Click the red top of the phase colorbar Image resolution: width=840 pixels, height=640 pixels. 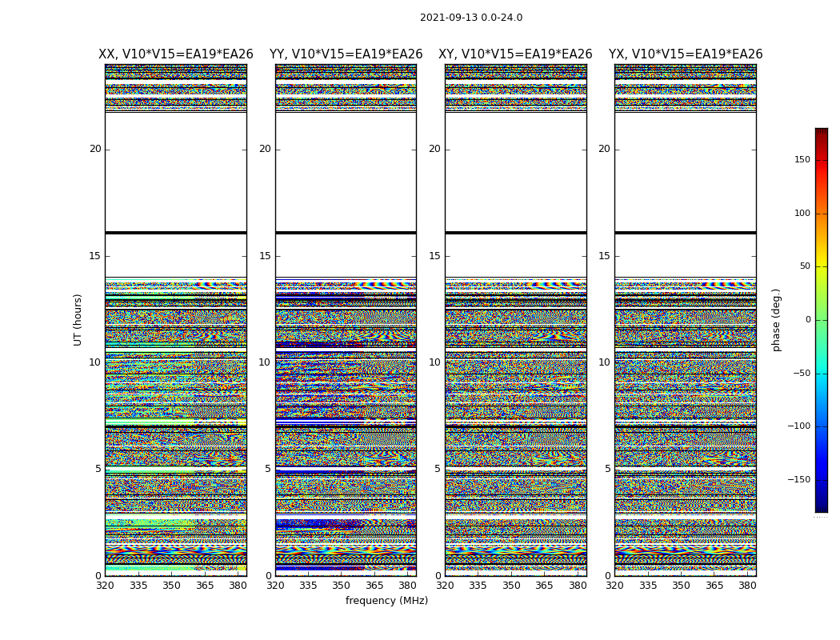click(x=822, y=140)
